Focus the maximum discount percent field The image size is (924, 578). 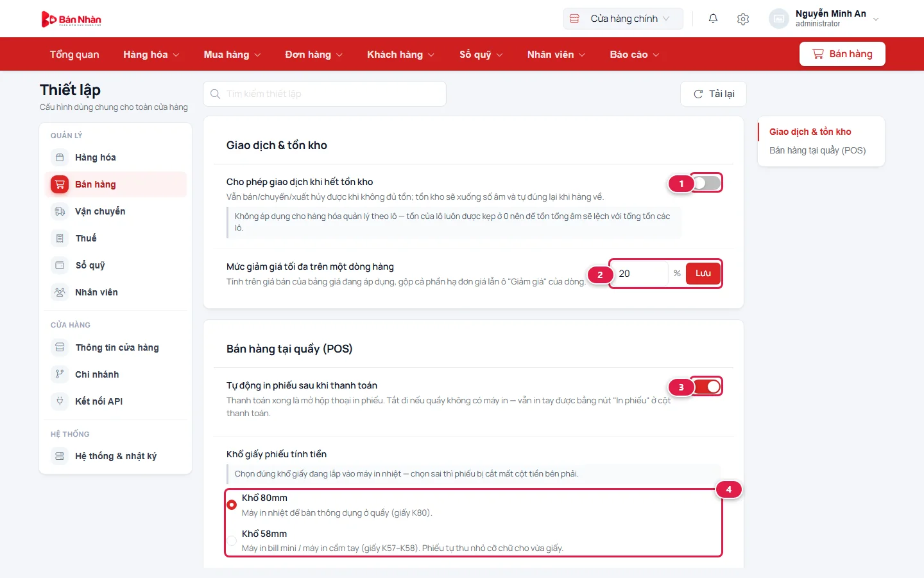coord(640,274)
